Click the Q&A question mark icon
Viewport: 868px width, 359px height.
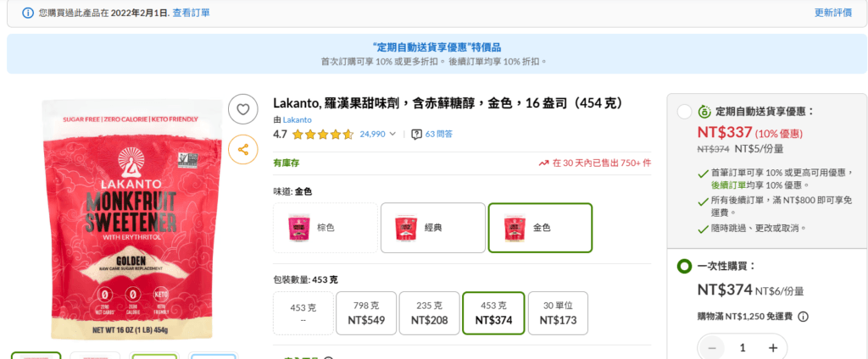click(x=416, y=134)
